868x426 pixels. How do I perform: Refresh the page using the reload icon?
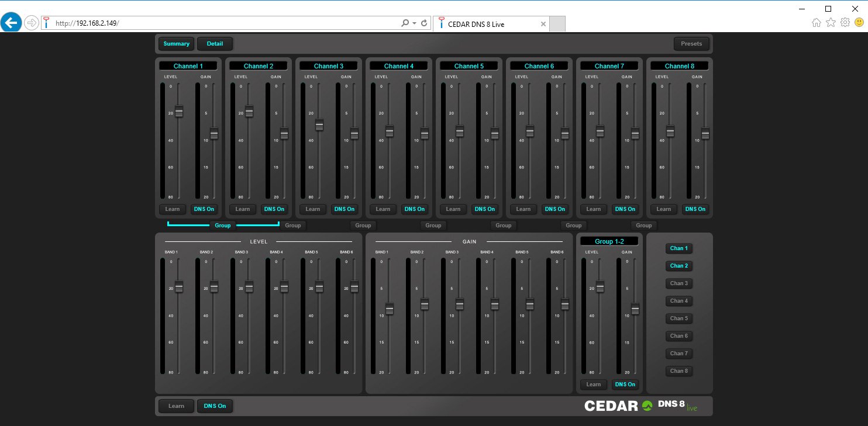[x=424, y=23]
